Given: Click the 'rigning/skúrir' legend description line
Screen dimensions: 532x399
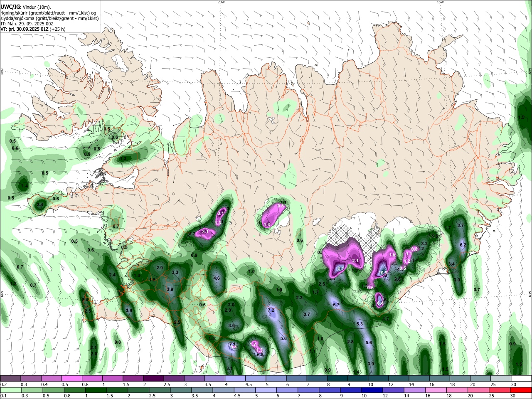Looking at the screenshot, I should point(49,13).
